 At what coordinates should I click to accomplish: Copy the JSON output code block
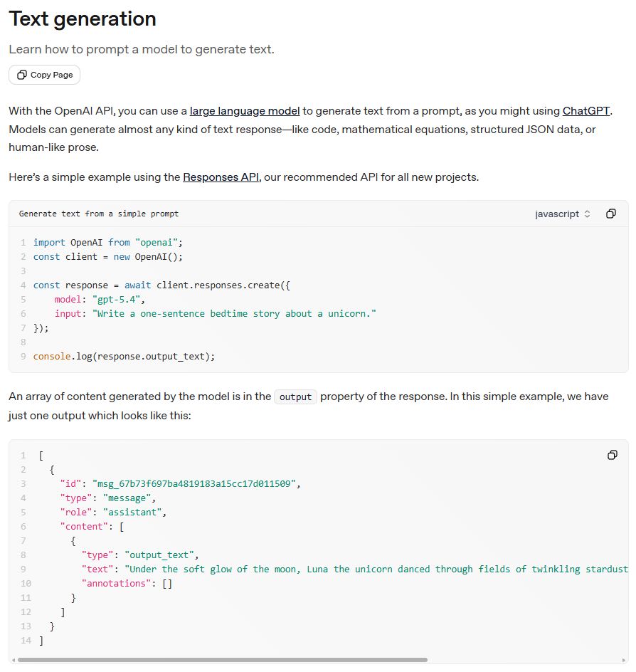(x=613, y=455)
